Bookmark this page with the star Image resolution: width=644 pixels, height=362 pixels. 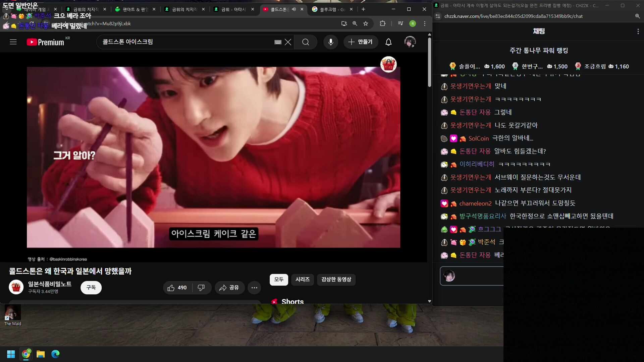click(366, 23)
